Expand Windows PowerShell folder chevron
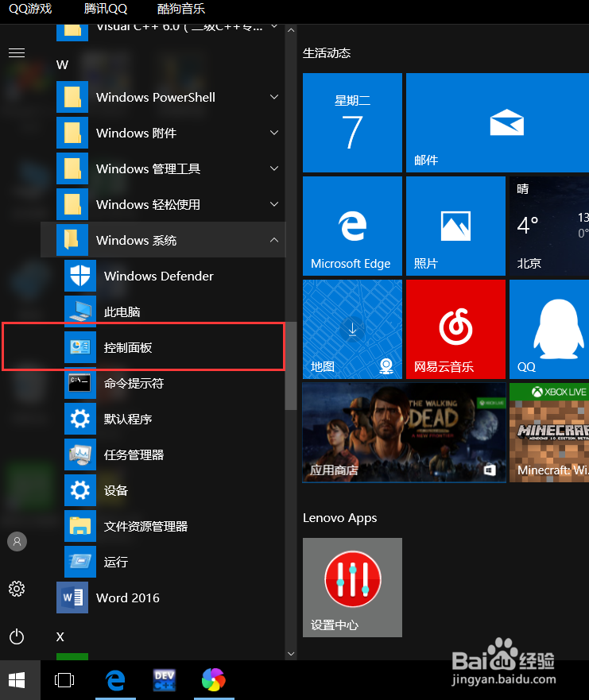This screenshot has height=700, width=589. [x=274, y=97]
